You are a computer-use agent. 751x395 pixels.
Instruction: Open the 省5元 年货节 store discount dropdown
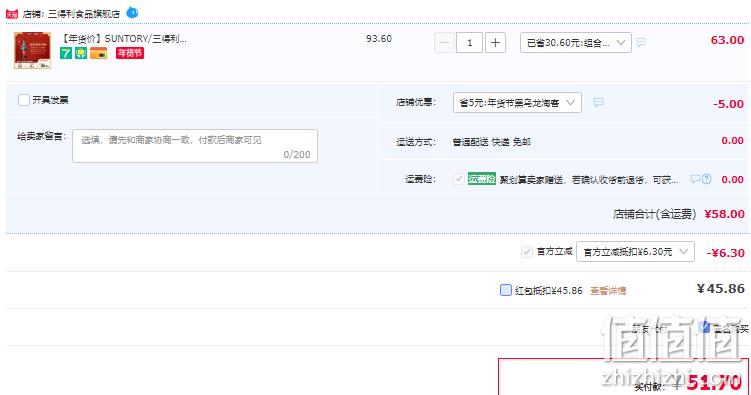[517, 102]
